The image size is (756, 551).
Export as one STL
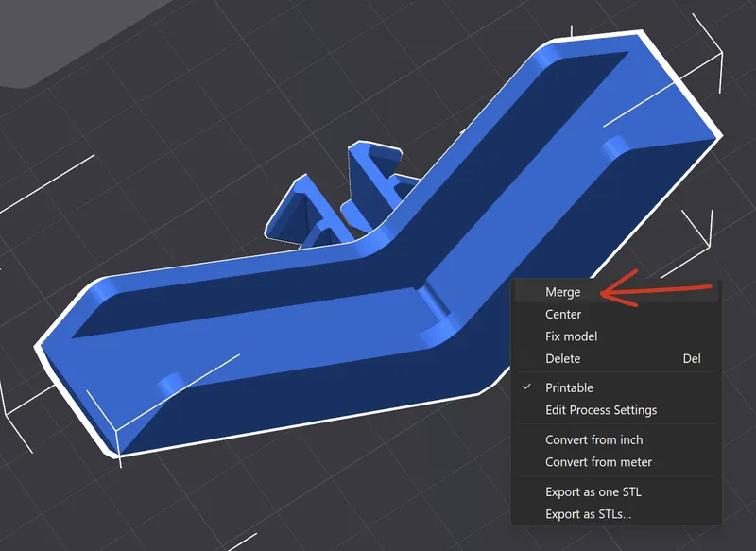(x=593, y=491)
